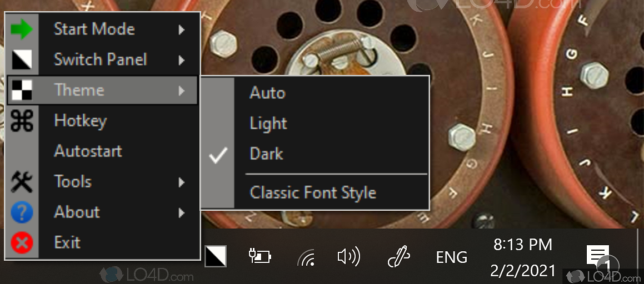Open the volume speaker tray icon
This screenshot has width=644, height=284.
(348, 257)
